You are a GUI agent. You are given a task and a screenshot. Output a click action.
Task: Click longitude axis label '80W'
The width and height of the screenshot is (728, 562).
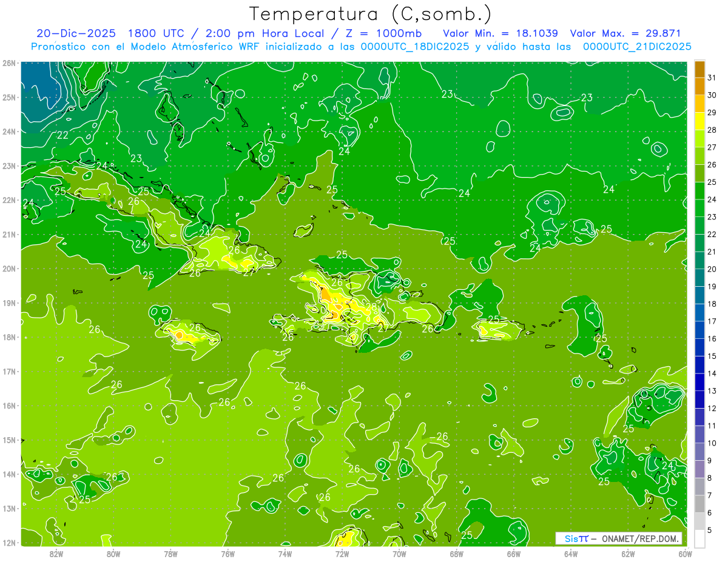tap(113, 553)
